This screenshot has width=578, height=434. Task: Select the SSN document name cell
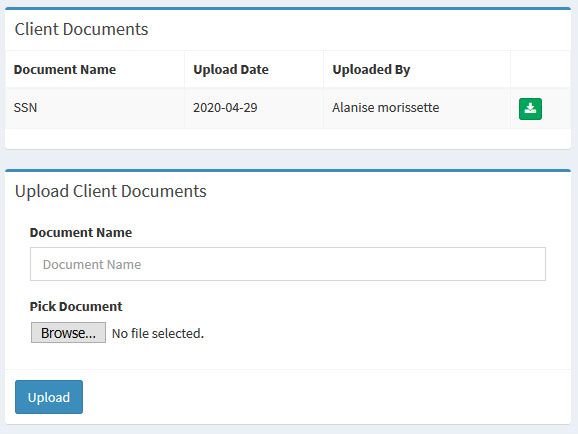(95, 108)
